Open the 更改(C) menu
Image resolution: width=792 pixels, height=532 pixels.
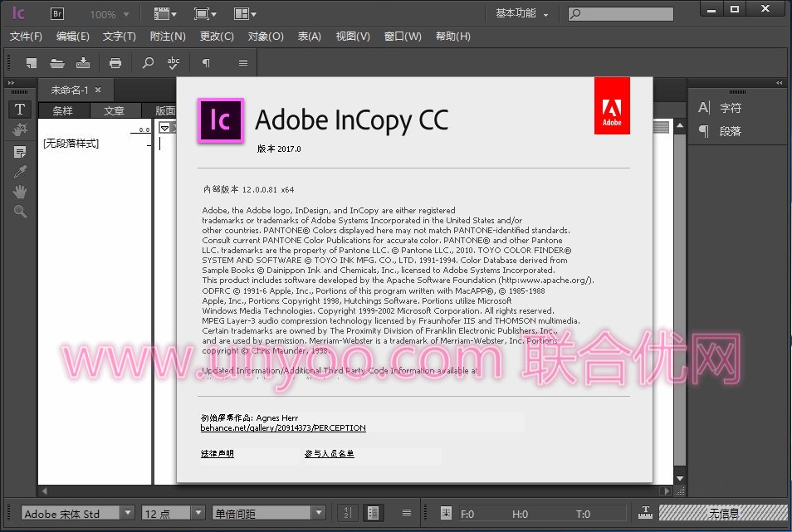[217, 37]
